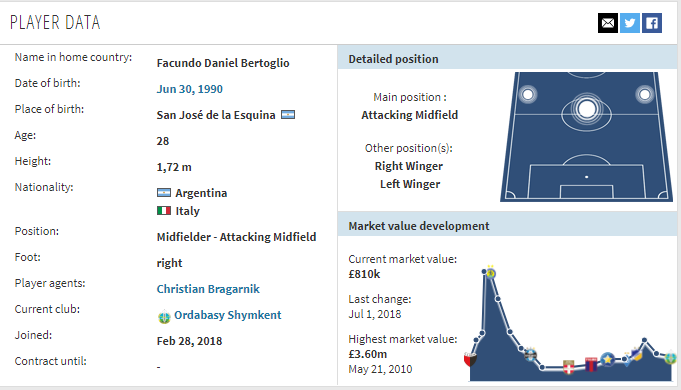Click the yellow star crest on the value chart

pos(607,359)
